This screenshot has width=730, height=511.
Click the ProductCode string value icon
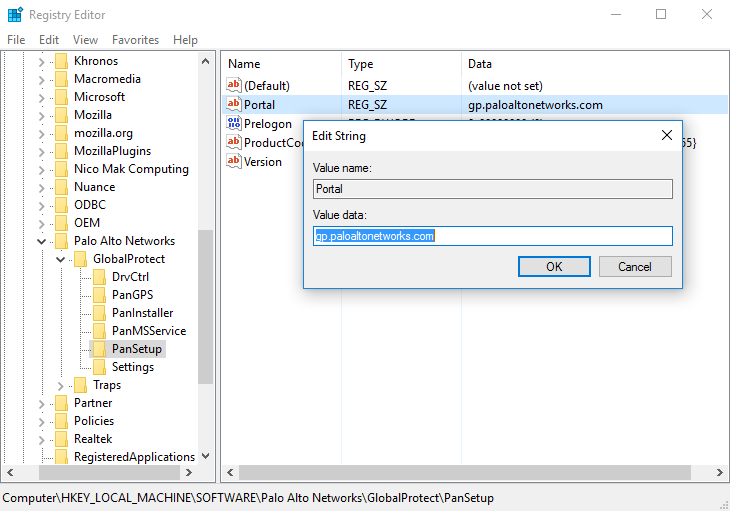[x=234, y=142]
